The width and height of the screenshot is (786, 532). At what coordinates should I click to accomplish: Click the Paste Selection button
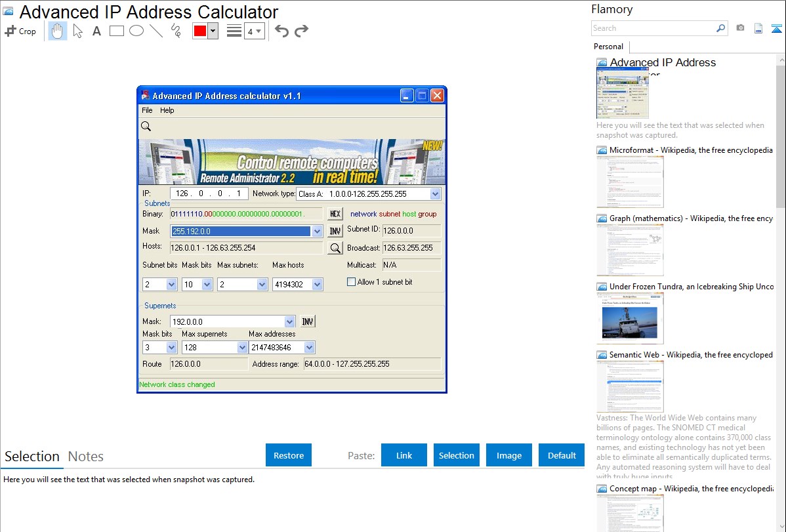457,455
